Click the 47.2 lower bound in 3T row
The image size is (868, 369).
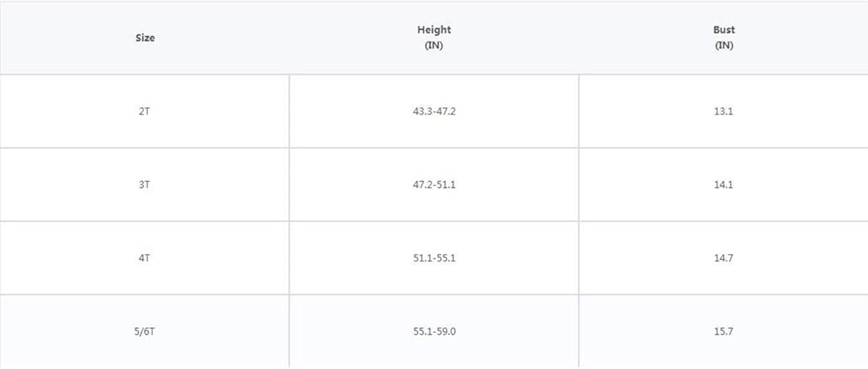pos(422,185)
